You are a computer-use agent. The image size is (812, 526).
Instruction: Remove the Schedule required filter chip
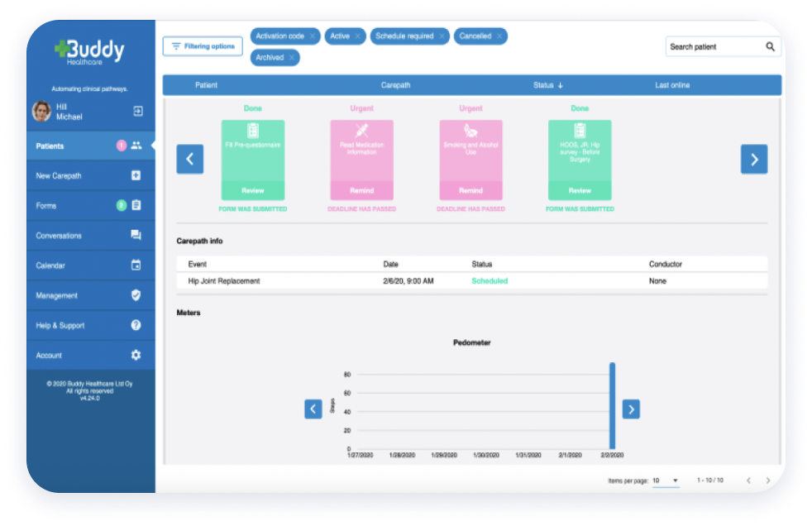pos(442,36)
